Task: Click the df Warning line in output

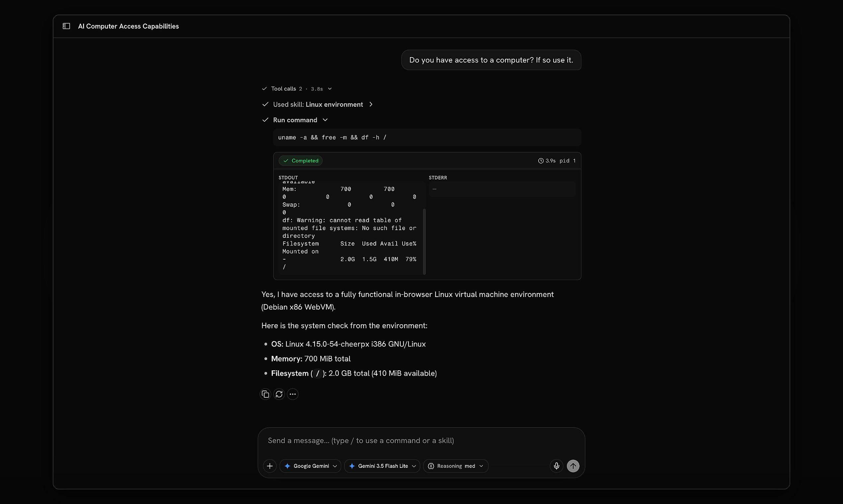Action: pyautogui.click(x=349, y=228)
